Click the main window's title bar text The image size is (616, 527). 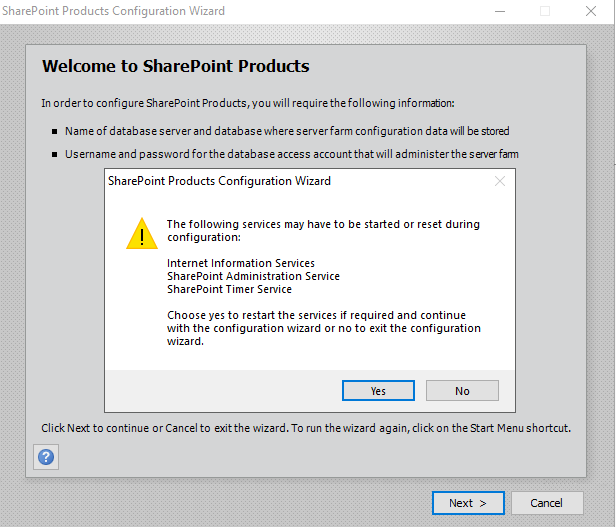[x=114, y=11]
